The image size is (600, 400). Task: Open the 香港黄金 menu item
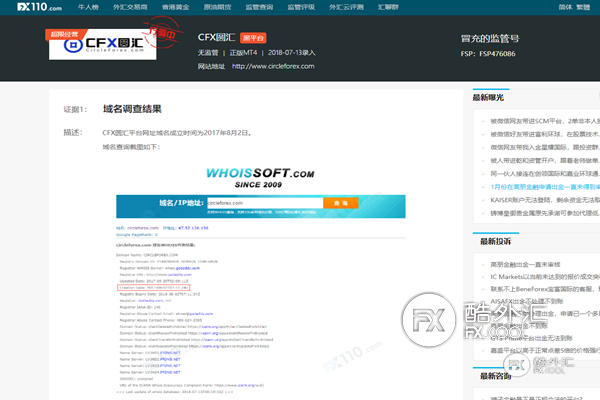pyautogui.click(x=175, y=7)
